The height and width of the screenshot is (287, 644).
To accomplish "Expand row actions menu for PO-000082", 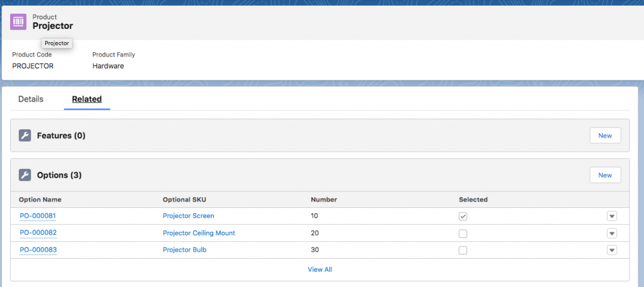I will [612, 233].
